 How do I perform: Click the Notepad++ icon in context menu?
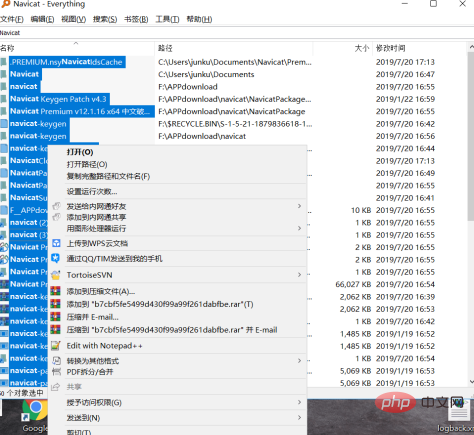click(56, 346)
